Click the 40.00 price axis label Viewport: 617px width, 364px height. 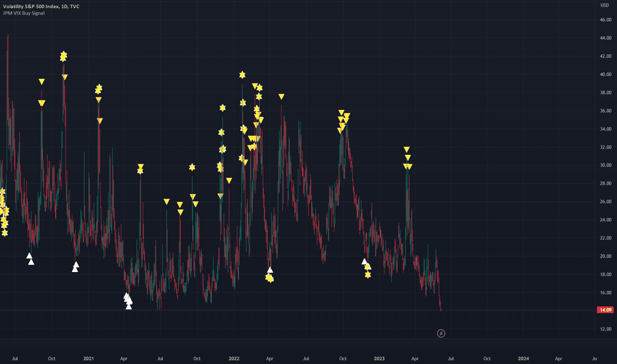coord(606,74)
